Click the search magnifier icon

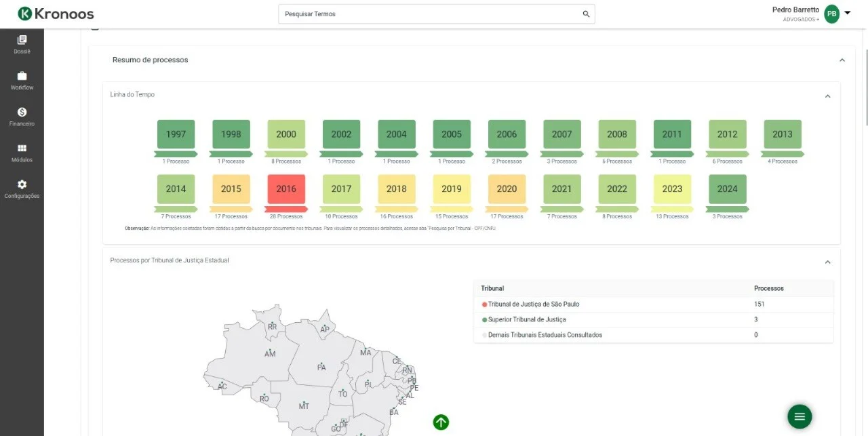tap(585, 13)
